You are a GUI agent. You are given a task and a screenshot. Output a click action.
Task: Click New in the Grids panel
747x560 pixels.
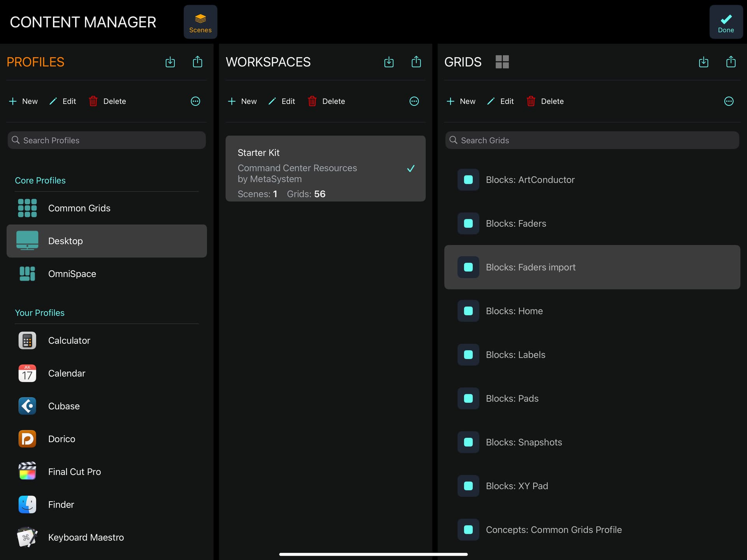[461, 101]
